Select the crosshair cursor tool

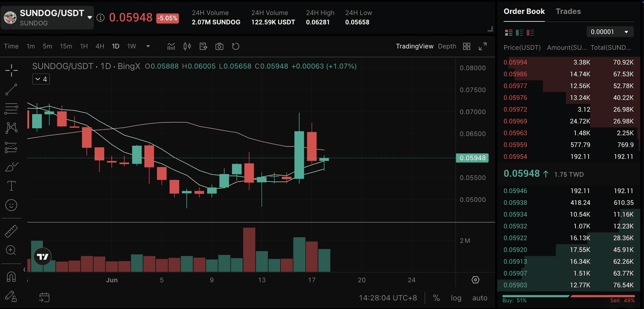click(11, 70)
